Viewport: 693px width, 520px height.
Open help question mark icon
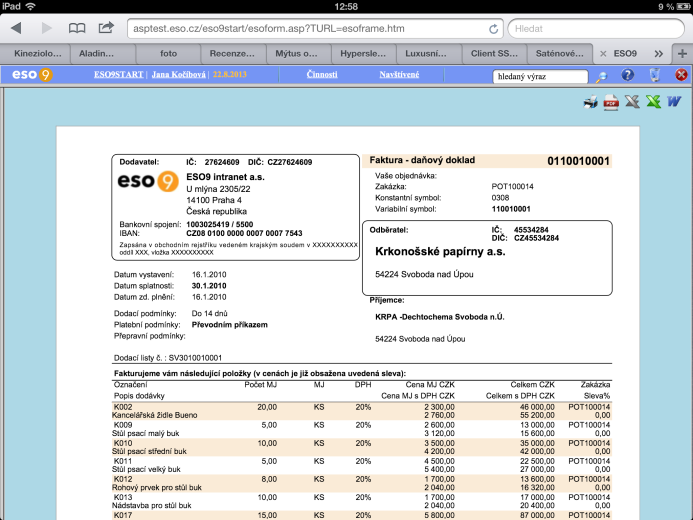click(628, 75)
